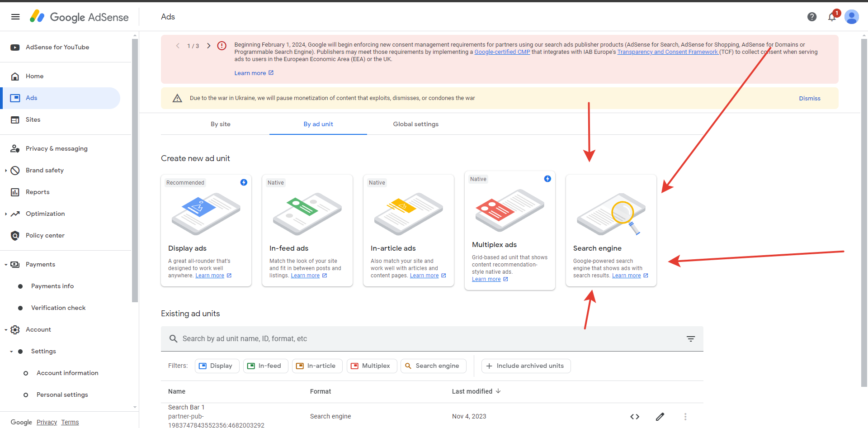Create a new In-article ads unit
This screenshot has height=428, width=868.
(x=409, y=230)
